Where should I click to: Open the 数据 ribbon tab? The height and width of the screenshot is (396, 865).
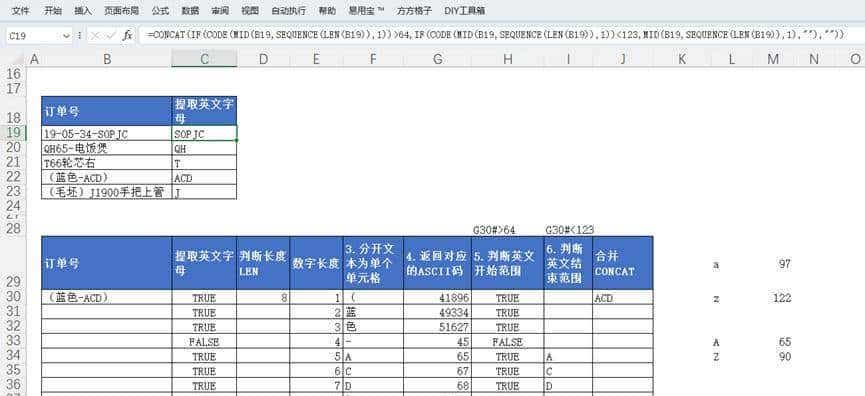[x=190, y=10]
